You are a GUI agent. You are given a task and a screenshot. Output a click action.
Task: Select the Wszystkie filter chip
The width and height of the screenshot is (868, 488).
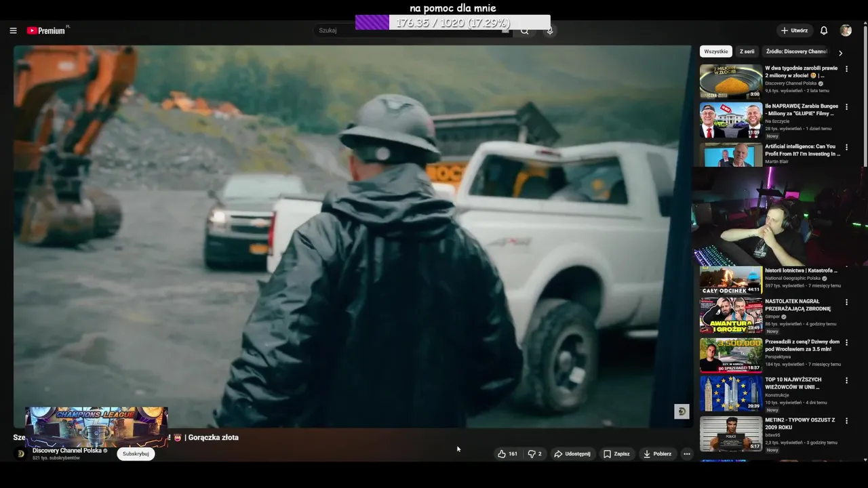716,52
